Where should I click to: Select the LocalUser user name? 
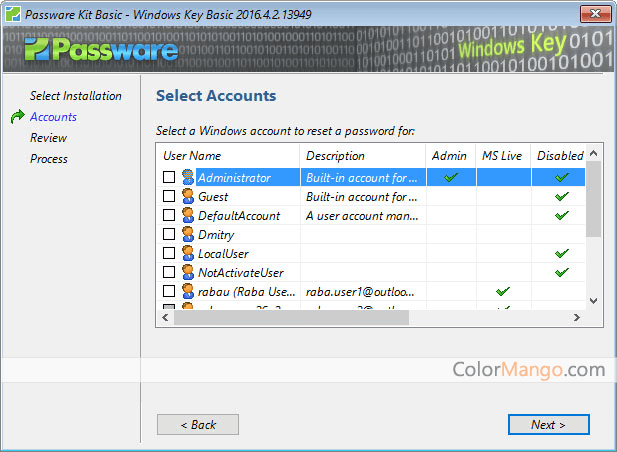[x=223, y=254]
